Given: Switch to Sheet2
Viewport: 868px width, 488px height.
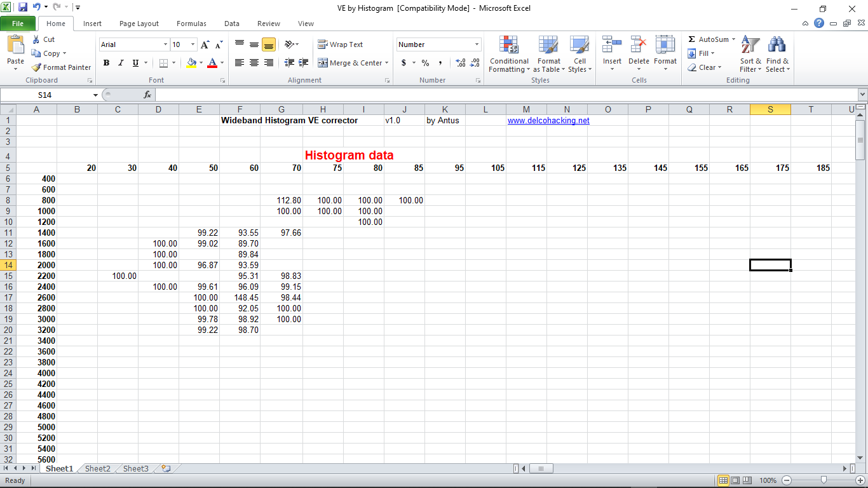Looking at the screenshot, I should 97,468.
